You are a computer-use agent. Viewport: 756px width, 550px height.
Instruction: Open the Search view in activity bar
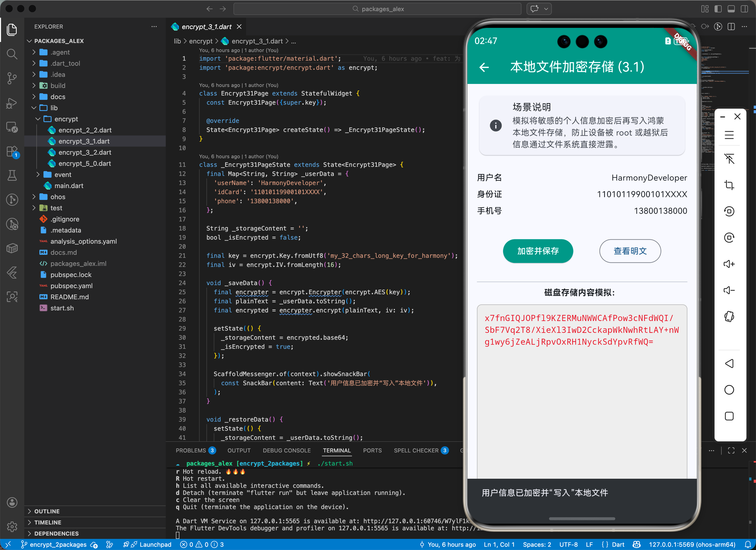coord(12,54)
